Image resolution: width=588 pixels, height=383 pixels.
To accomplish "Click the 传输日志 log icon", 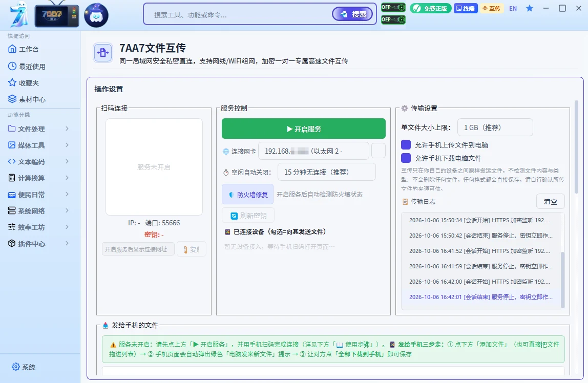I will pyautogui.click(x=405, y=202).
